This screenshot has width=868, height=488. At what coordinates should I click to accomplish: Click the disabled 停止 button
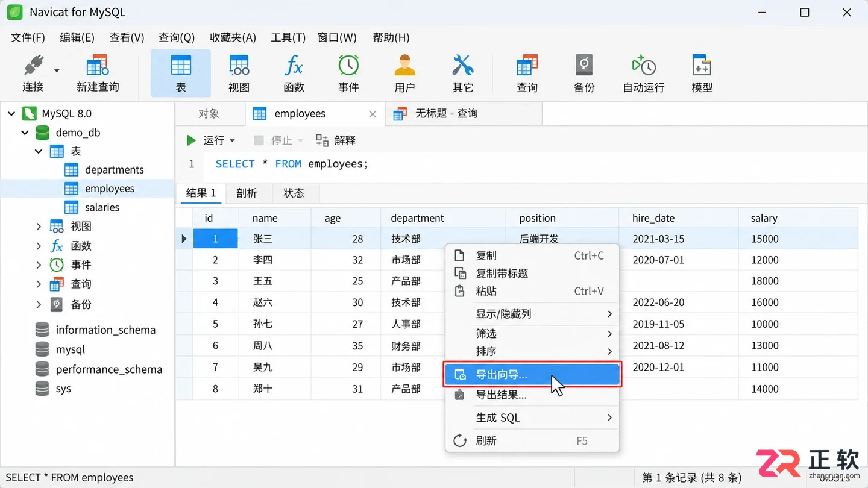272,140
